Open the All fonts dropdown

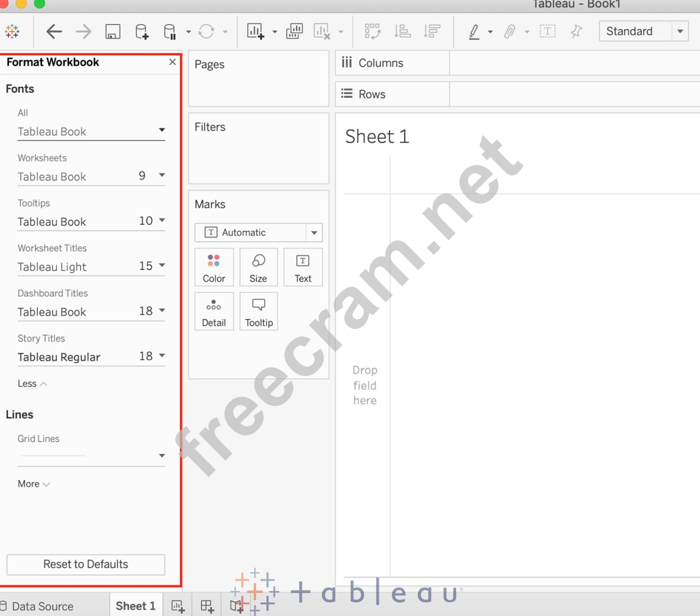(x=91, y=132)
